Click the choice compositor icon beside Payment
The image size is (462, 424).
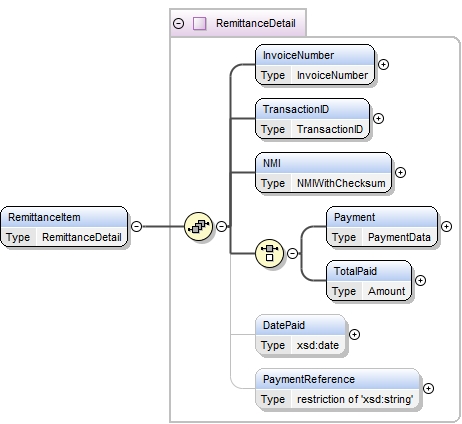[269, 253]
